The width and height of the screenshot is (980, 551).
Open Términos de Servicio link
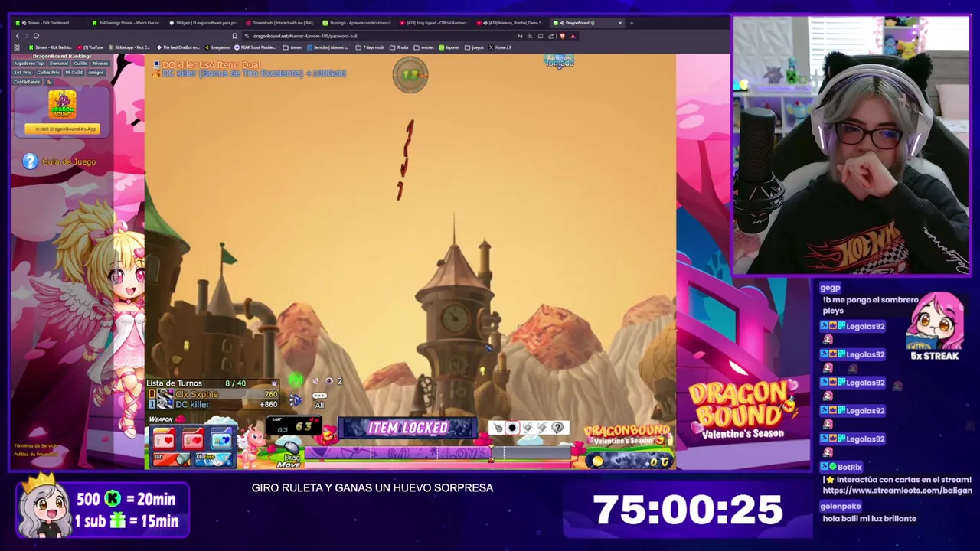[x=35, y=446]
